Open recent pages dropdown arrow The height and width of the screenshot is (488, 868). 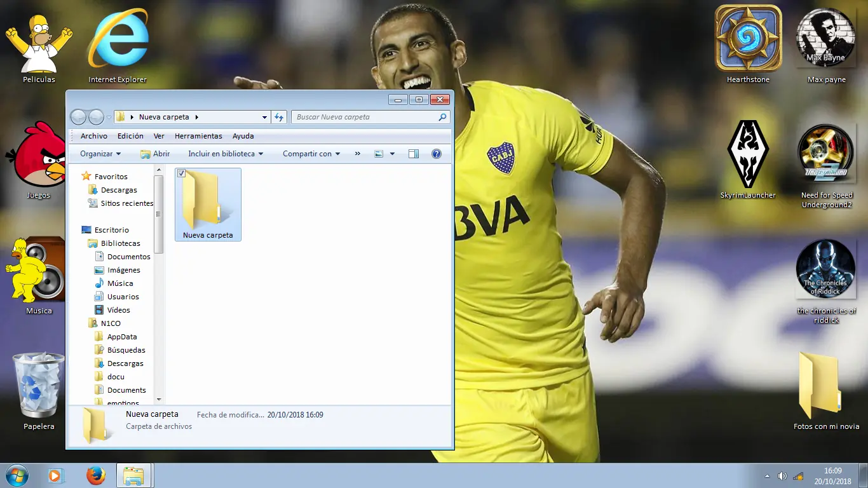(109, 118)
